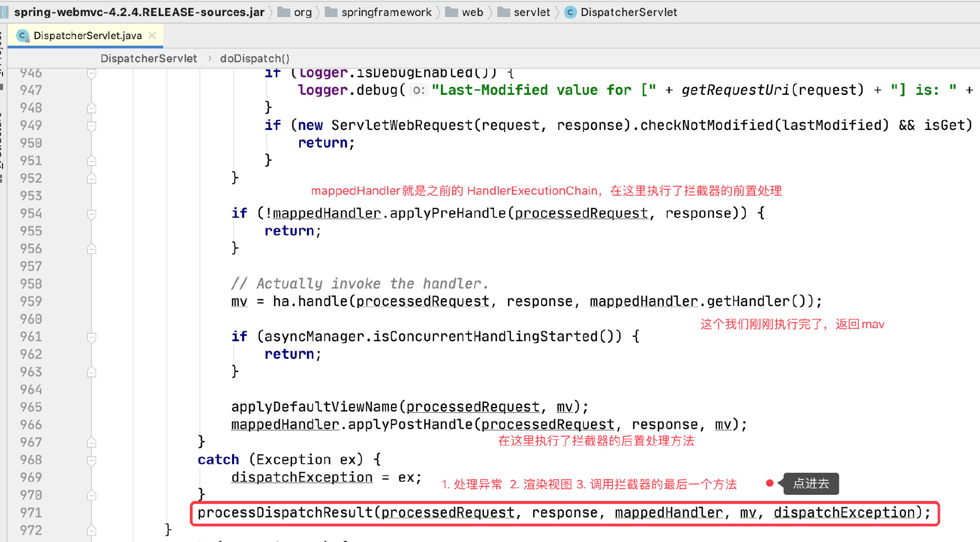
Task: Click the getHandler() call on line 959
Action: [756, 301]
